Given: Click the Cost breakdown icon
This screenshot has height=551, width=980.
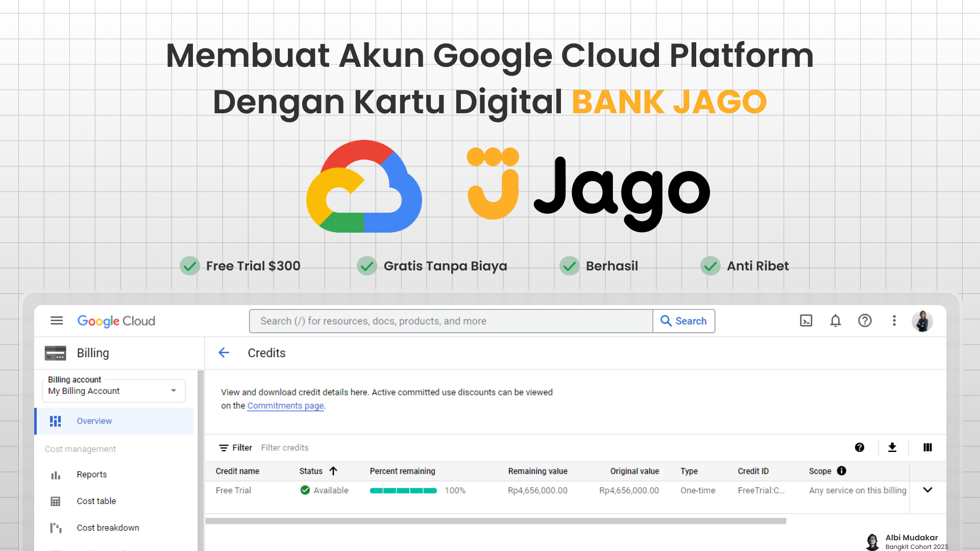Looking at the screenshot, I should pyautogui.click(x=56, y=528).
